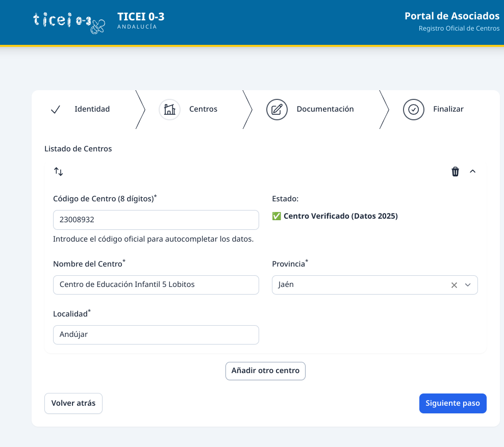The width and height of the screenshot is (504, 447).
Task: Click into the Localidad field with Andújar
Action: tap(156, 335)
